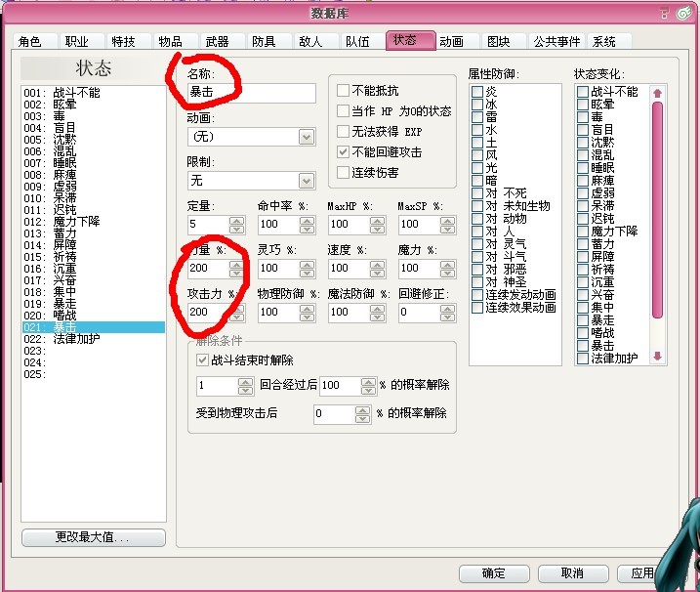
Task: Switch to the 职业 tab
Action: tap(82, 42)
